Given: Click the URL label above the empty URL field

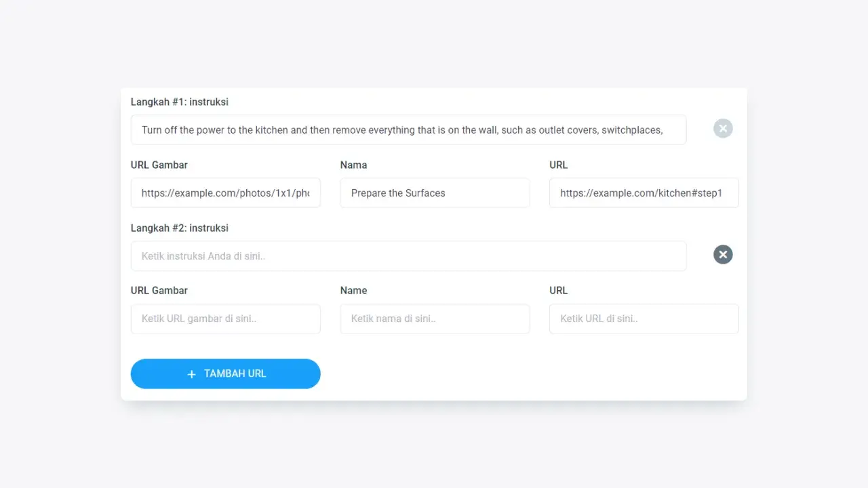Looking at the screenshot, I should pos(559,291).
